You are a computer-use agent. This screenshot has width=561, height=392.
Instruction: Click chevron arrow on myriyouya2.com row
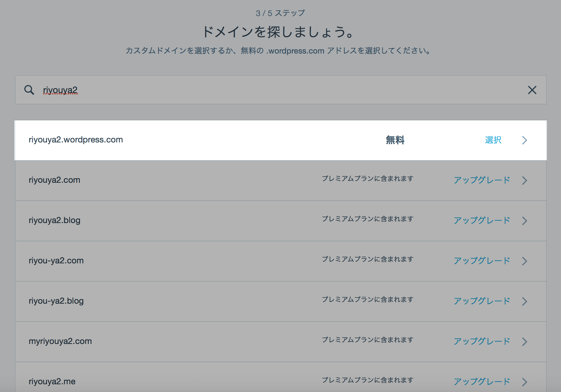pos(525,342)
